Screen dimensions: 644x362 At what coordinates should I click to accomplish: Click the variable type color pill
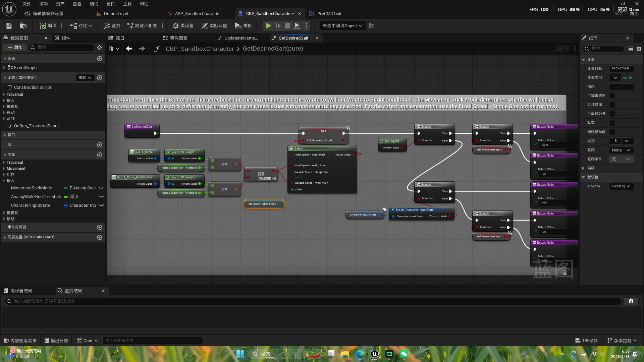625,78
